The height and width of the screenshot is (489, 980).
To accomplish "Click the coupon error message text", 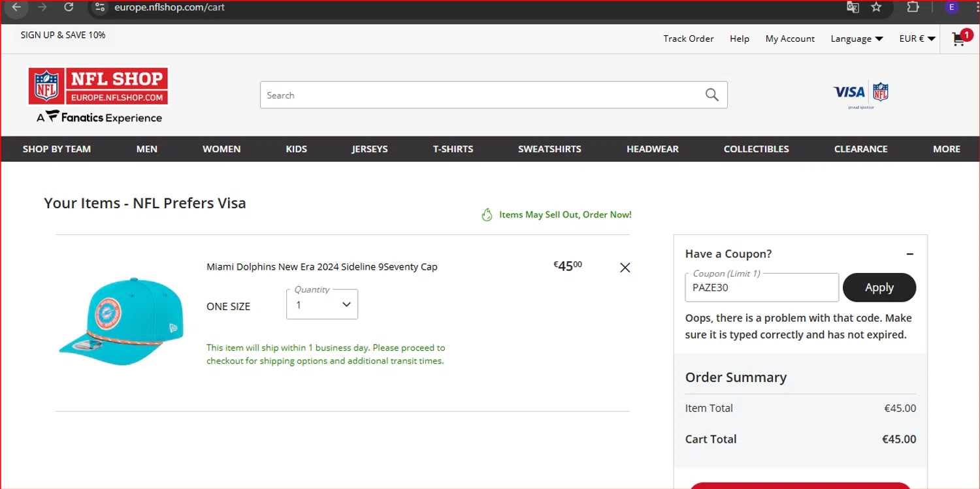I will point(798,326).
